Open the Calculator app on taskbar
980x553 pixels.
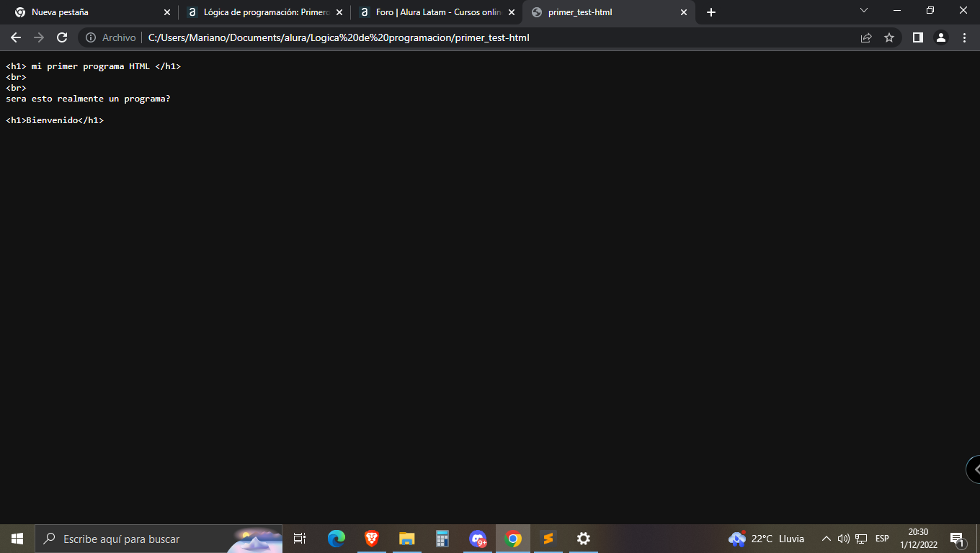pos(442,539)
